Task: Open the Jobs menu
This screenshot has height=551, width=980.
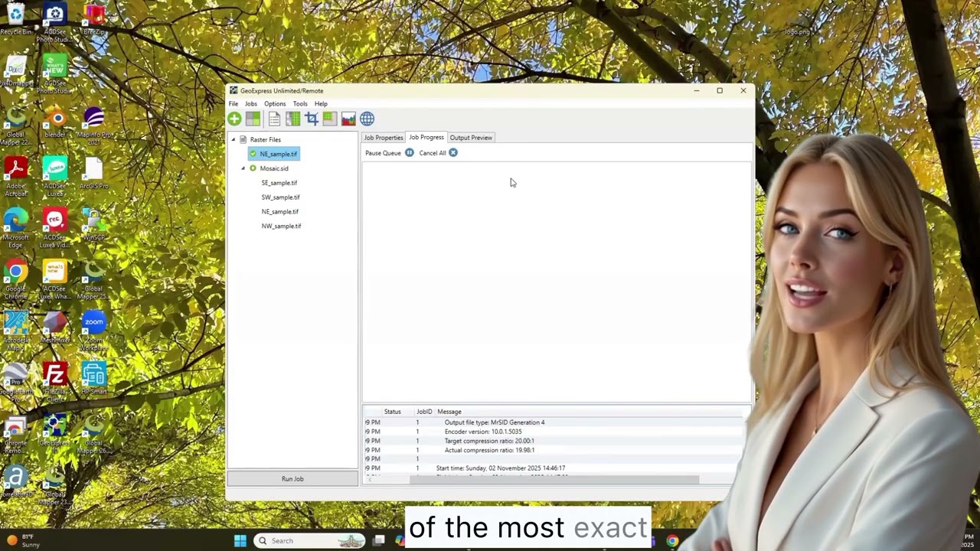Action: tap(251, 104)
